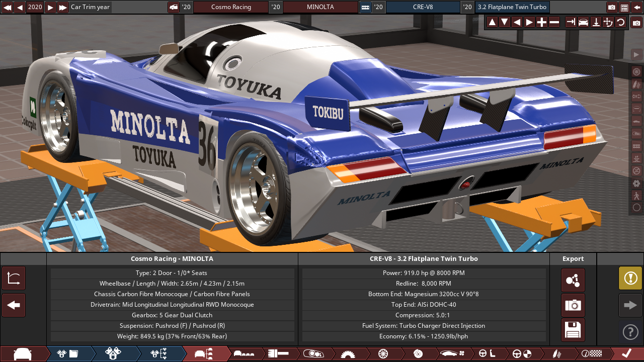Rotate camera right with right triangle
This screenshot has height=362, width=644.
[529, 22]
